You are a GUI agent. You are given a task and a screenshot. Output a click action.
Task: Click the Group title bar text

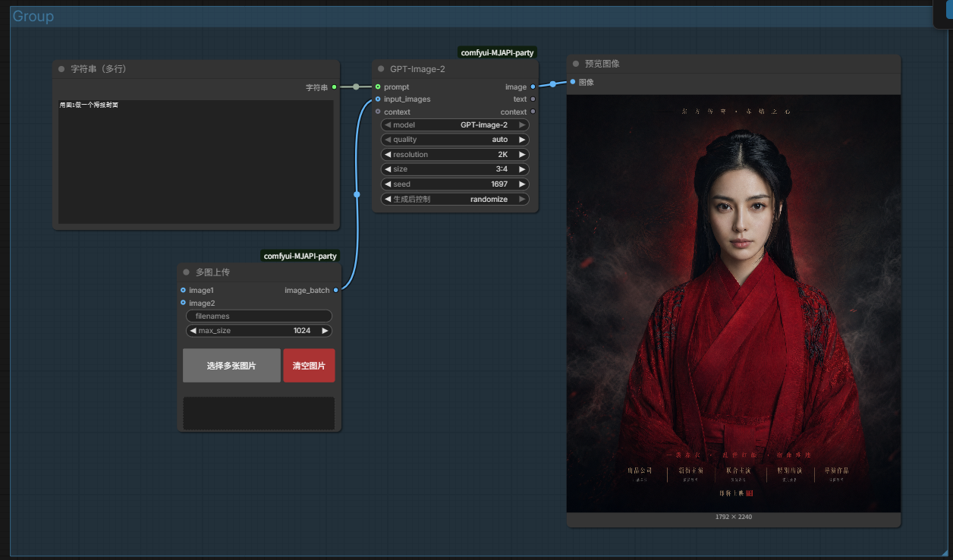33,16
